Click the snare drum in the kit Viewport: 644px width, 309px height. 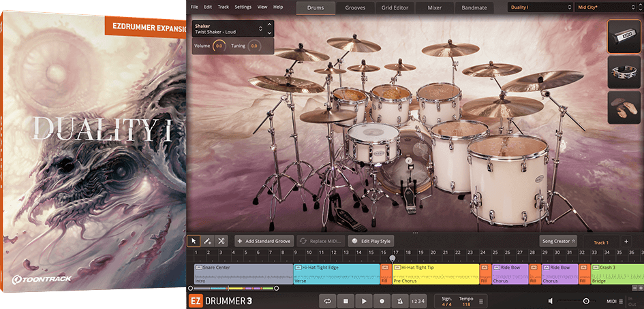point(373,144)
